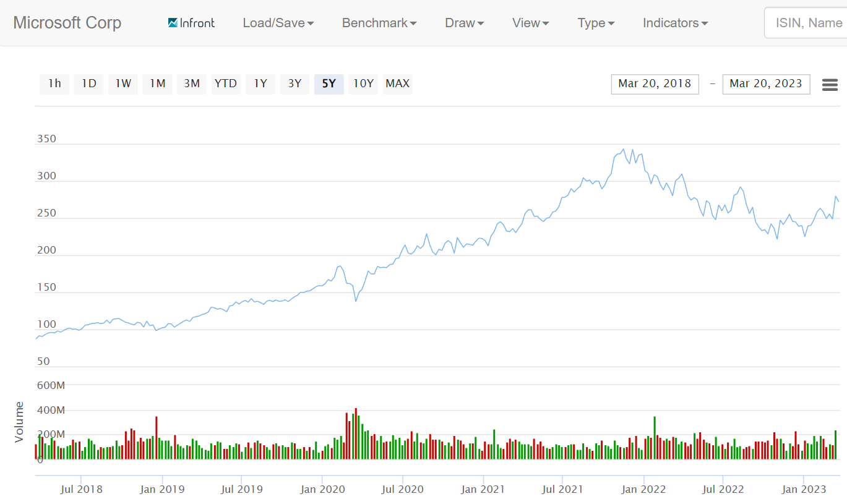
Task: Click the tall red volume bar before Jan 2019
Action: (157, 438)
